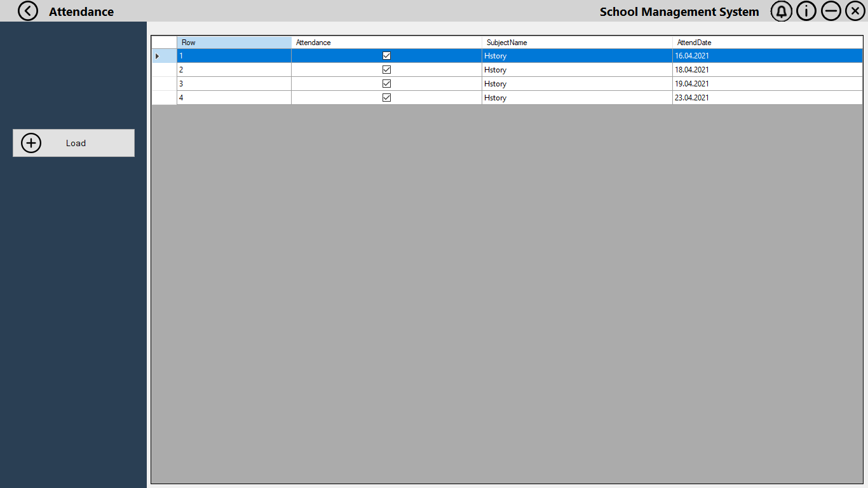This screenshot has height=488, width=868.
Task: Open notifications via the bell icon
Action: pyautogui.click(x=781, y=11)
